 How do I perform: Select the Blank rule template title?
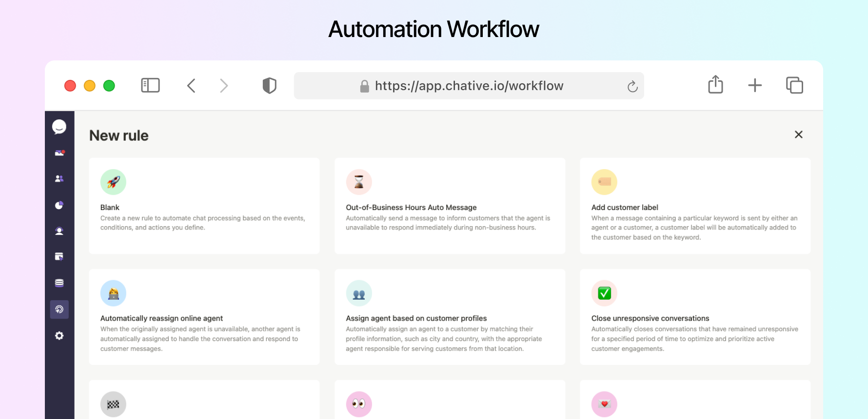pyautogui.click(x=110, y=208)
